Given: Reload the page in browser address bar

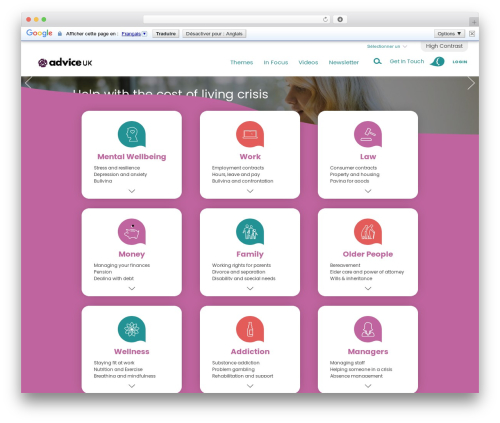Looking at the screenshot, I should tap(326, 19).
